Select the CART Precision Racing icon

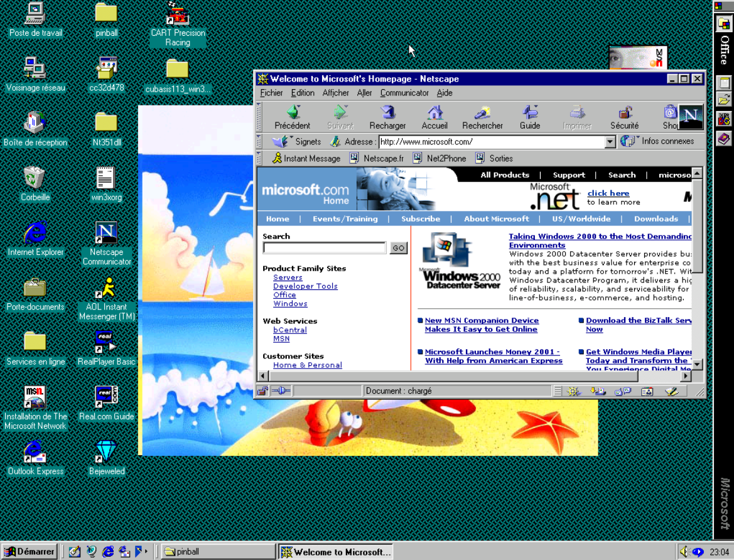(178, 24)
